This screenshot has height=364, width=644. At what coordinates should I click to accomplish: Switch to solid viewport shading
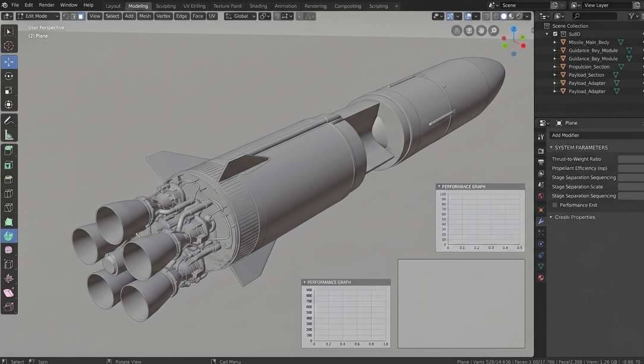pyautogui.click(x=504, y=17)
